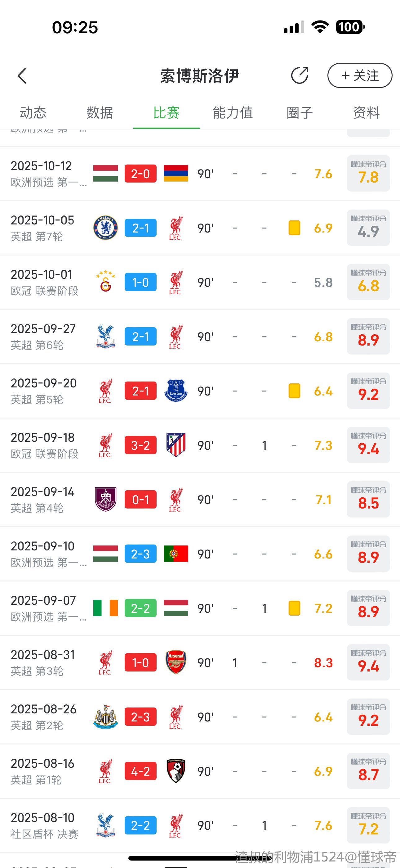This screenshot has width=400, height=868.
Task: Open the 动态 tab
Action: click(33, 113)
